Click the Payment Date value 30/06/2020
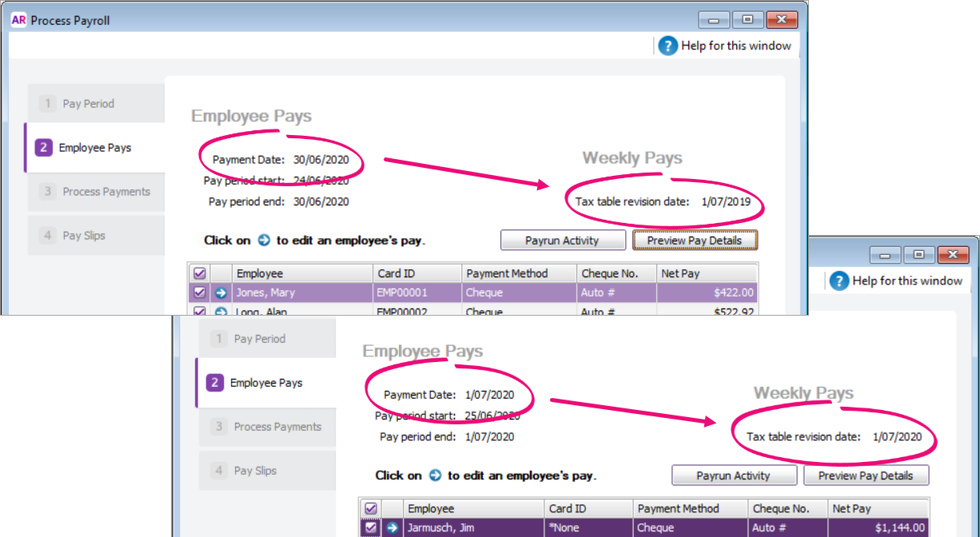980x537 pixels. coord(321,160)
